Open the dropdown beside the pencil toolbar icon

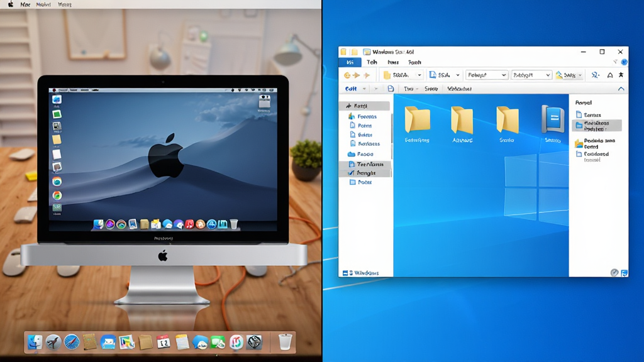coord(580,75)
